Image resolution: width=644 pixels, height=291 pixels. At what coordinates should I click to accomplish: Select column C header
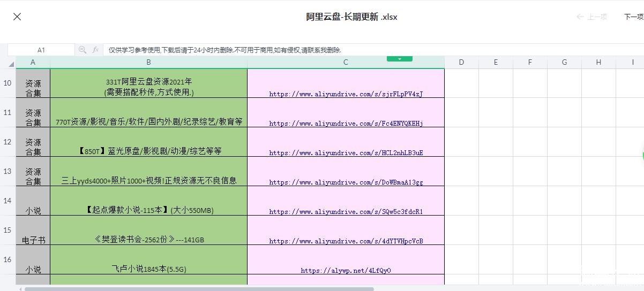(x=346, y=62)
